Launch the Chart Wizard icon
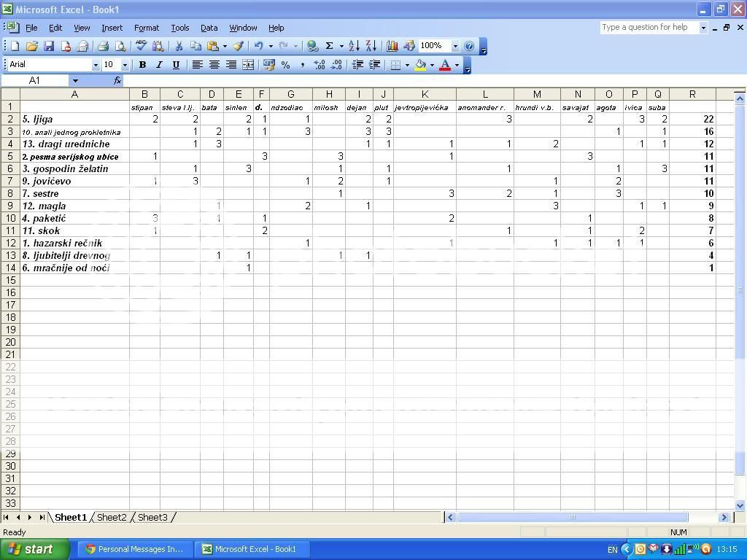 [392, 46]
